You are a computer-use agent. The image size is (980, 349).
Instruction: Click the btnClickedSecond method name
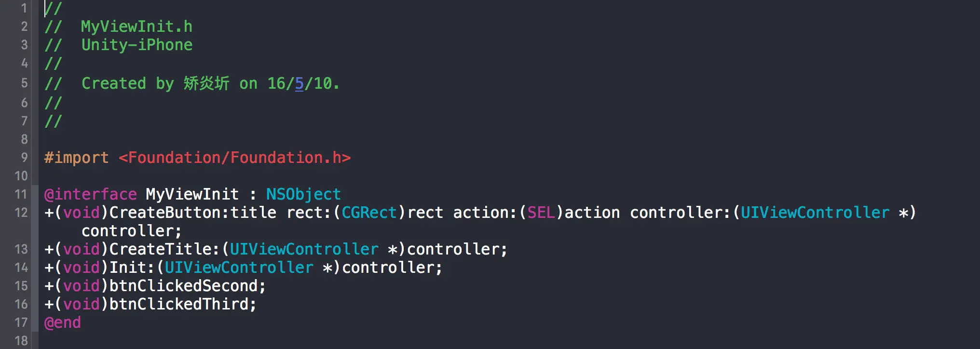[183, 286]
